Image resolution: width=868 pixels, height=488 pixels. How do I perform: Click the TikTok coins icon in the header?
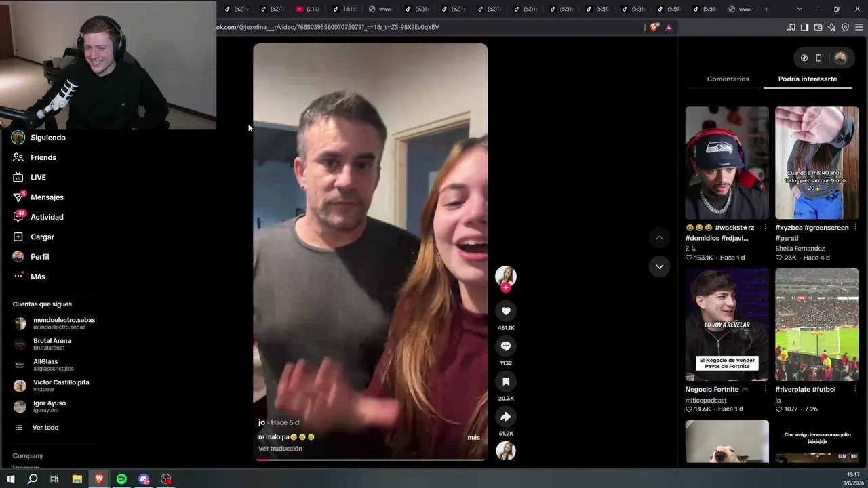point(804,58)
